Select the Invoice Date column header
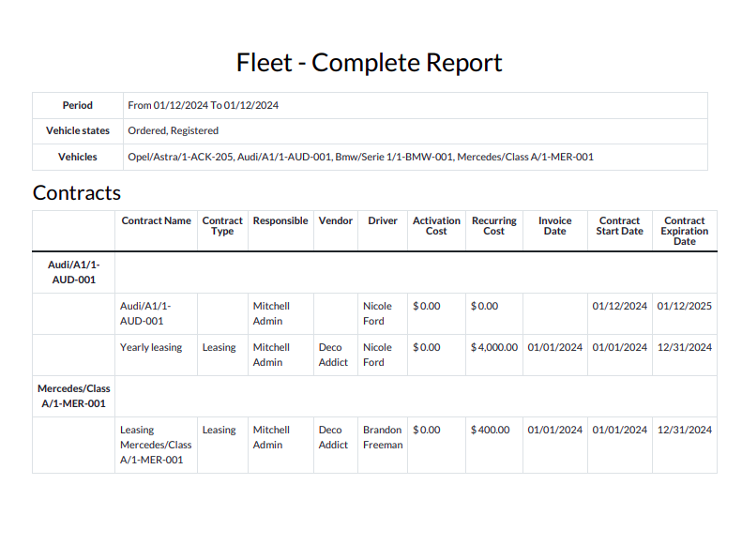The height and width of the screenshot is (560, 742). [x=554, y=226]
